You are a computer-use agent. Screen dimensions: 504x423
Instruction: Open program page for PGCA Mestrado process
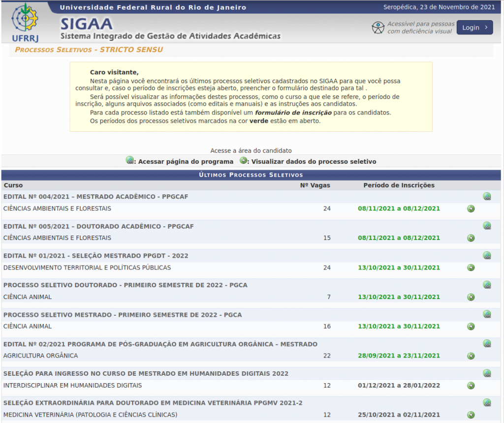487,314
